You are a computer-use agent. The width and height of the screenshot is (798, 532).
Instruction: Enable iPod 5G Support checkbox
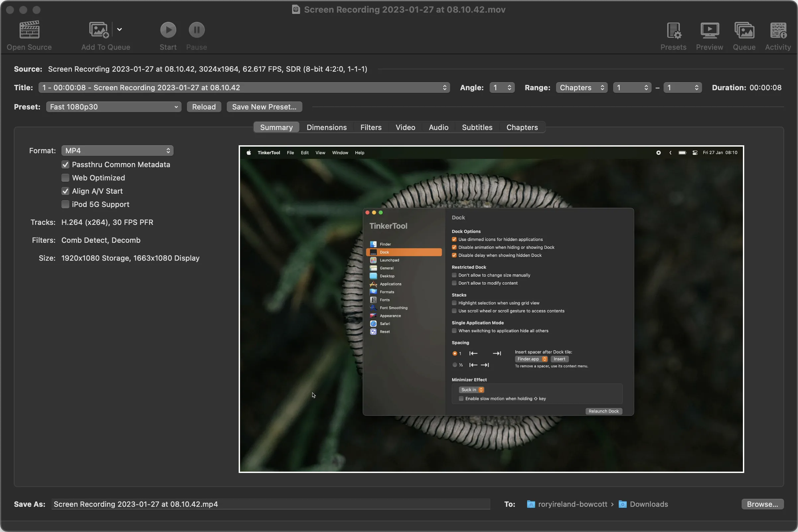pos(65,204)
